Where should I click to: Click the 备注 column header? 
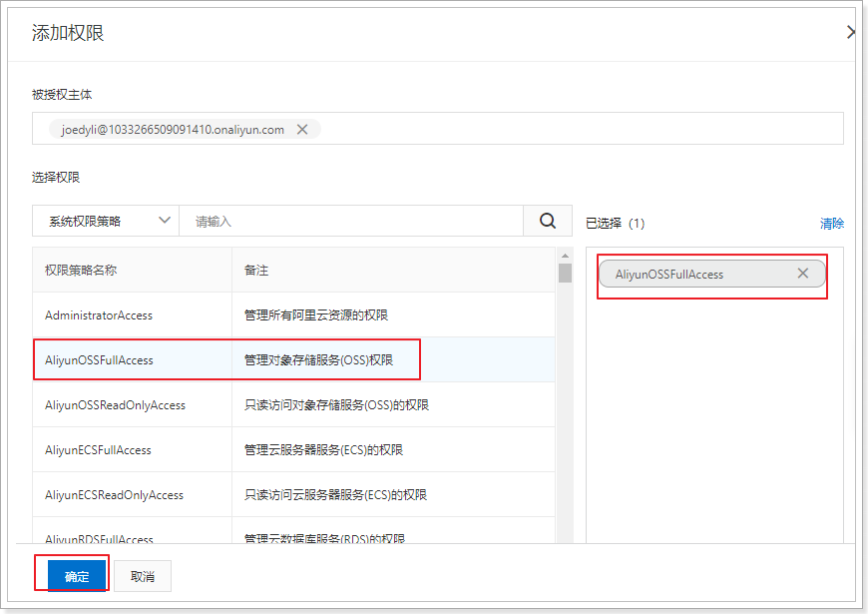(x=256, y=271)
